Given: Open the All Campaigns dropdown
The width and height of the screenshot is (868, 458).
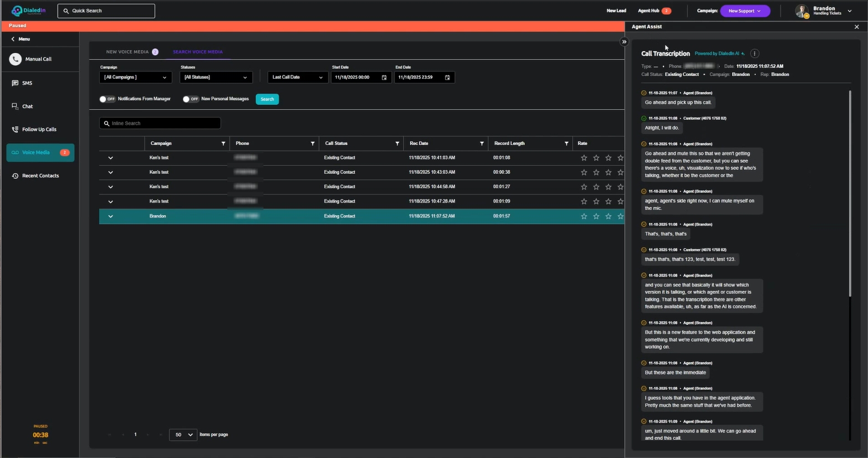Looking at the screenshot, I should [x=135, y=78].
